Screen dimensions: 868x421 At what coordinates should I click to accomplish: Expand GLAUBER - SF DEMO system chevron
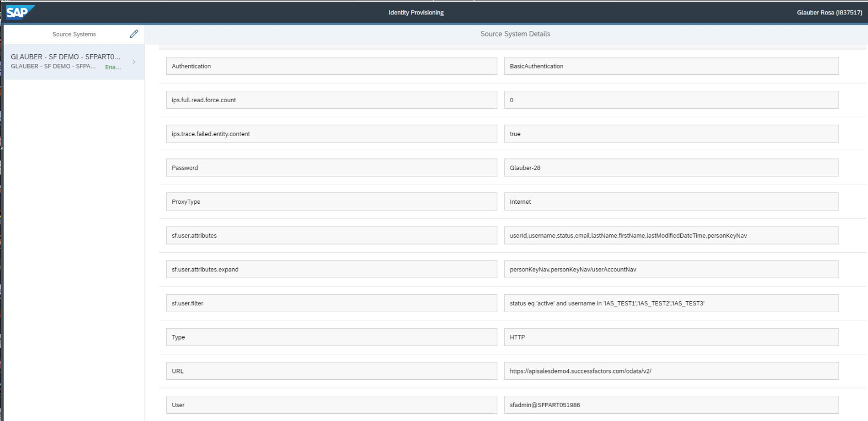[134, 61]
